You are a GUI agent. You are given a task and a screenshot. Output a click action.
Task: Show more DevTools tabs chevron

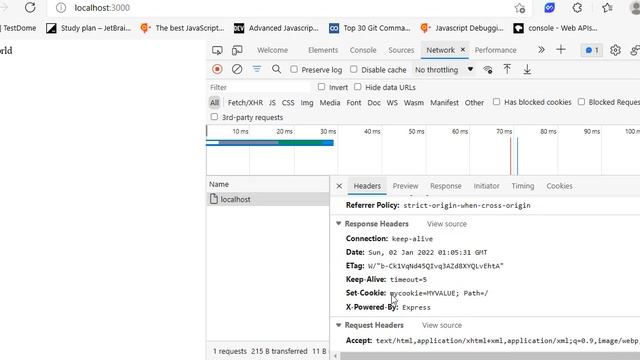pyautogui.click(x=541, y=50)
